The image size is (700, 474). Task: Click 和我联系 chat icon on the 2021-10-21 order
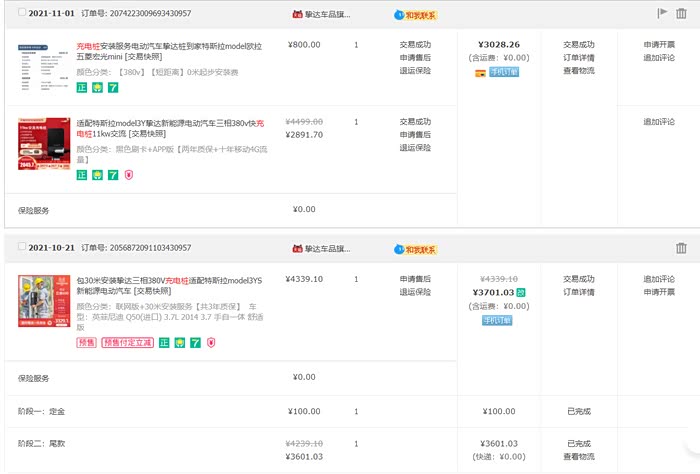(415, 249)
